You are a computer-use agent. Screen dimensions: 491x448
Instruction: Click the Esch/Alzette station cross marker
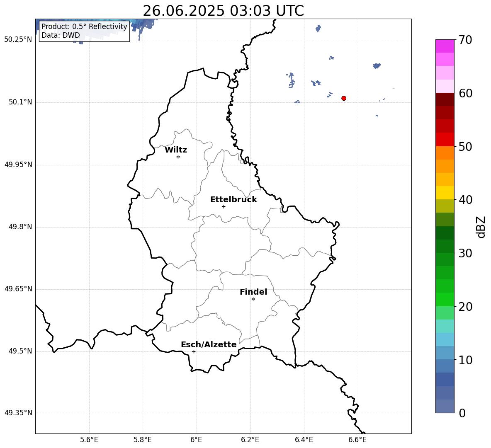pyautogui.click(x=194, y=351)
